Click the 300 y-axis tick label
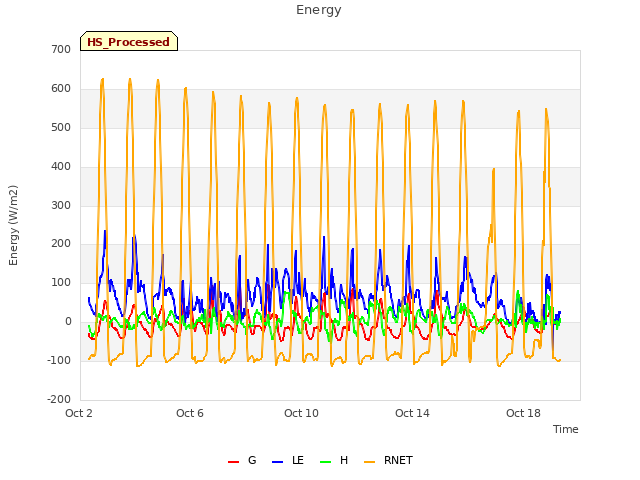Image resolution: width=640 pixels, height=480 pixels. coord(61,205)
